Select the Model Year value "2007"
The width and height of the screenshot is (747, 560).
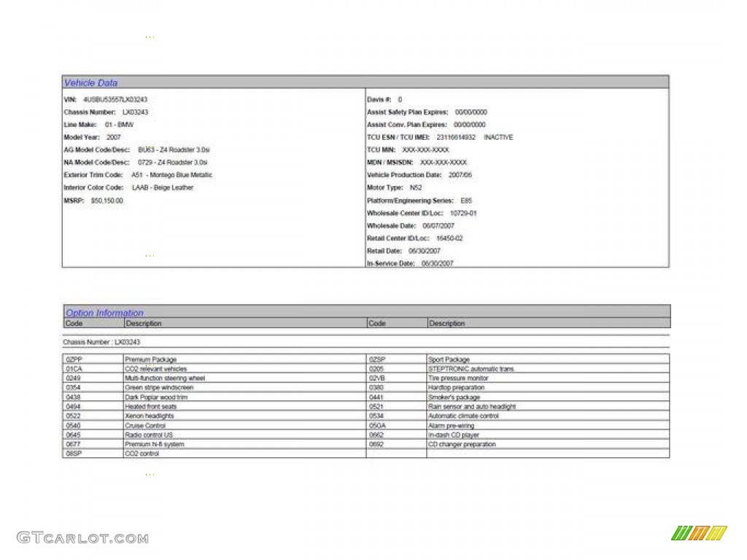click(113, 137)
